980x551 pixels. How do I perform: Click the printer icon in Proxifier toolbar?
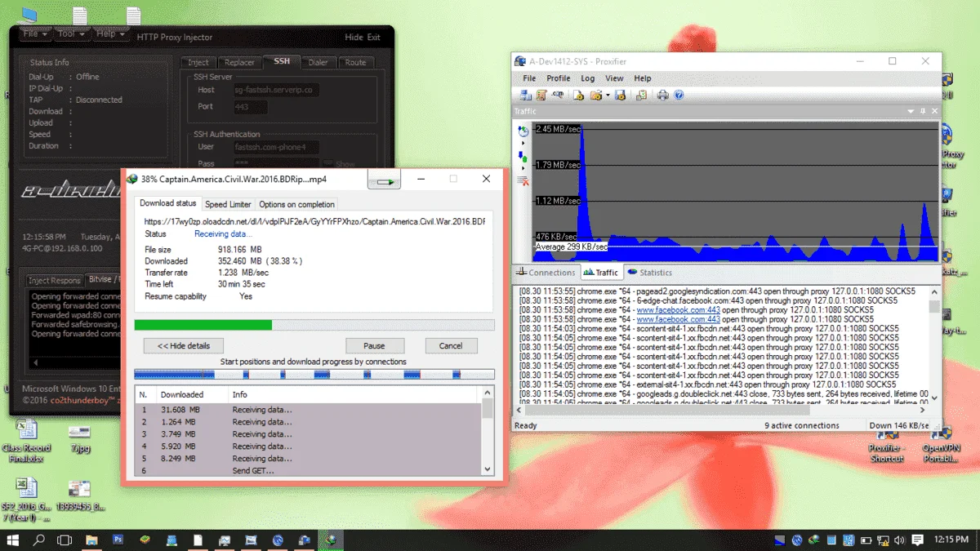(663, 95)
